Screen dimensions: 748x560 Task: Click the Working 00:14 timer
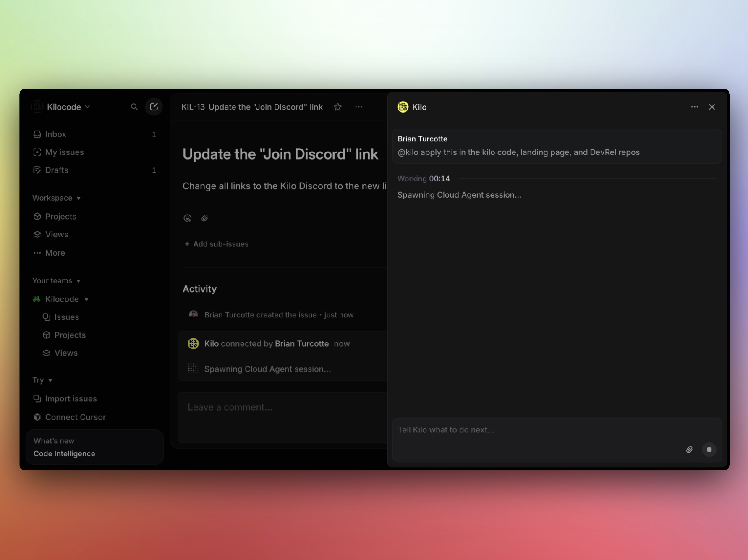pos(424,178)
